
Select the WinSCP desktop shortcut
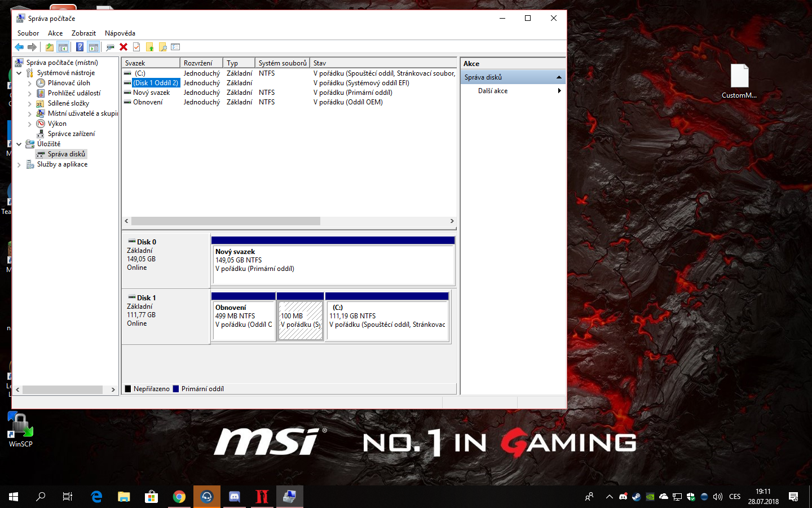[x=20, y=430]
